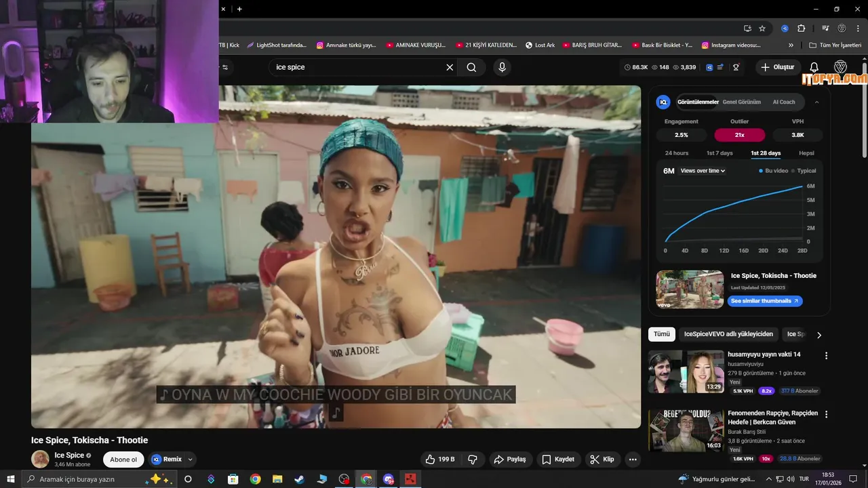Select the 1st 7 days range
This screenshot has height=488, width=868.
click(719, 153)
